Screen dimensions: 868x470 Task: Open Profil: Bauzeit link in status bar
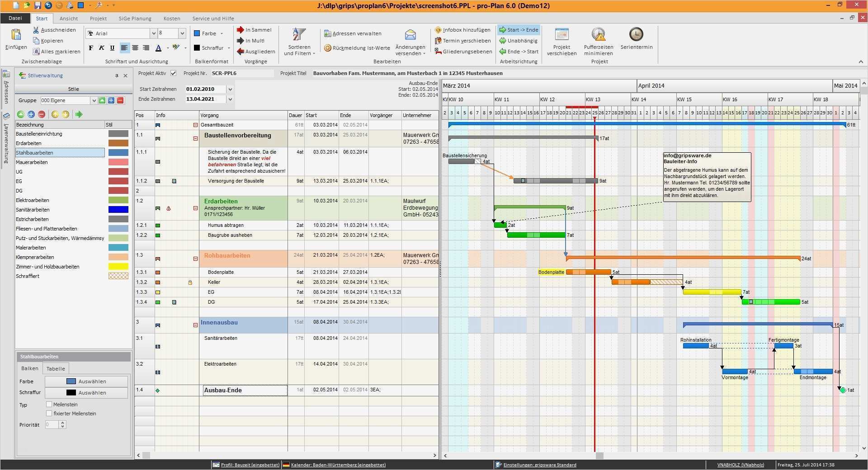[x=246, y=465]
